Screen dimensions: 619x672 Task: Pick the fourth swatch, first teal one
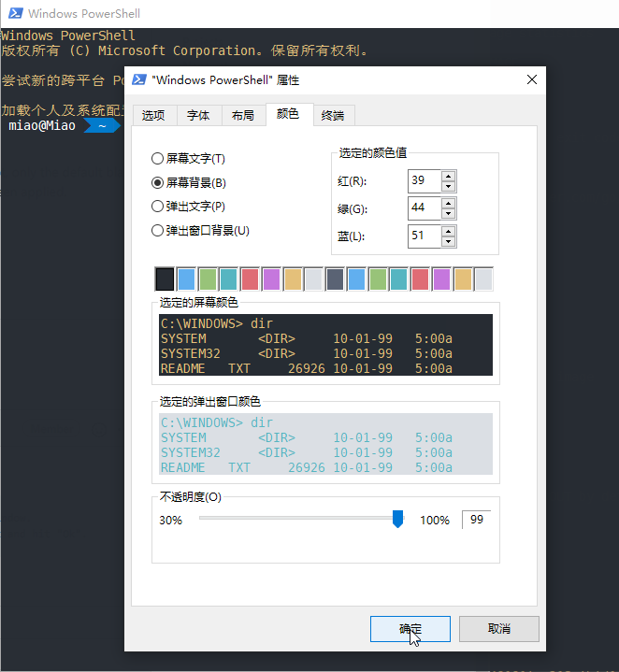(229, 279)
